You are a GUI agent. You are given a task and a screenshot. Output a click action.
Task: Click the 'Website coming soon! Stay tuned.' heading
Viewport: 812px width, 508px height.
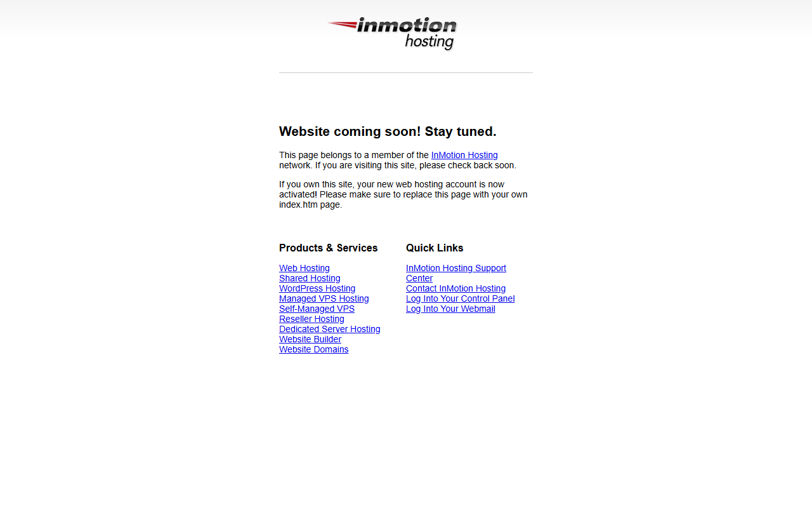388,131
